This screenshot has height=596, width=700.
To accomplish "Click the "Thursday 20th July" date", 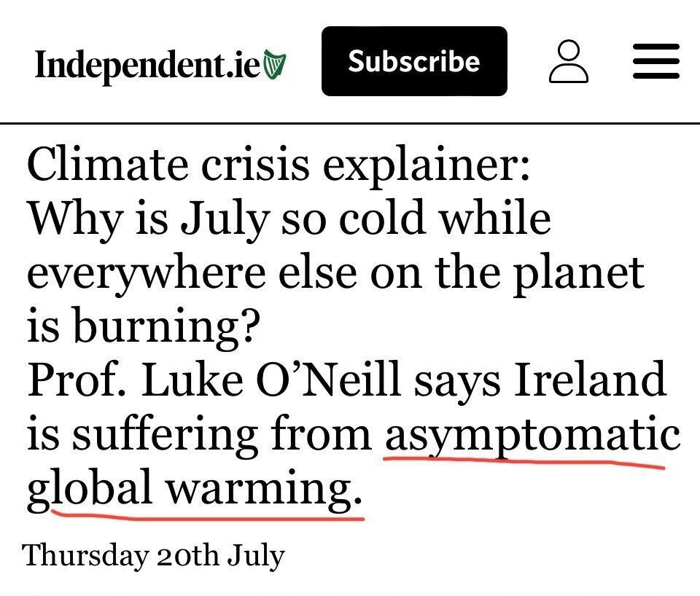I will (x=154, y=556).
